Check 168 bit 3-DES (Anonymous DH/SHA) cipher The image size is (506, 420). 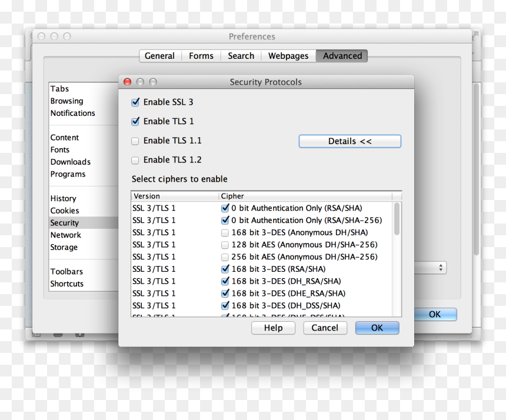click(225, 232)
